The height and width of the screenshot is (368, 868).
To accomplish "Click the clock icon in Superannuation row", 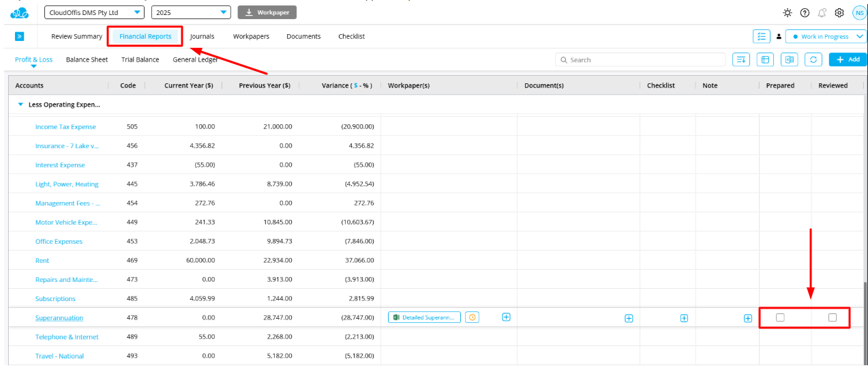I will 472,317.
